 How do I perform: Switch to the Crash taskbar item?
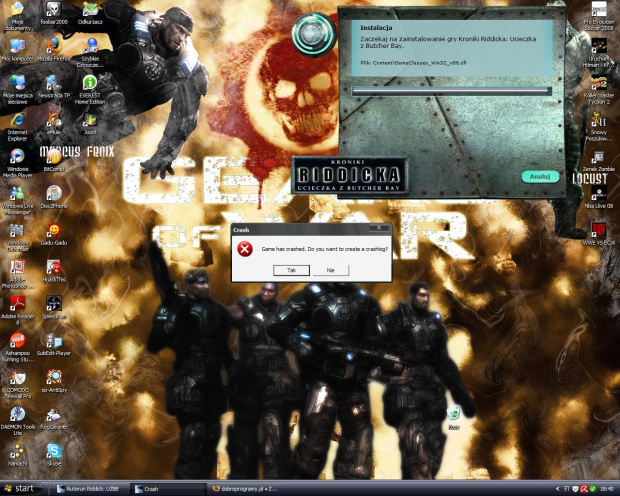[x=168, y=489]
